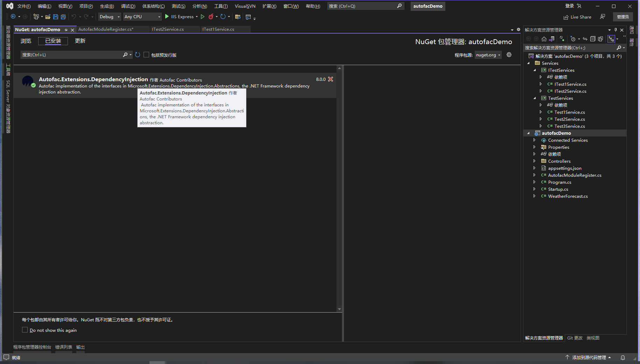The width and height of the screenshot is (640, 364).
Task: Select AutofacModuleRegister.cs in Solution Explorer
Action: tap(575, 175)
